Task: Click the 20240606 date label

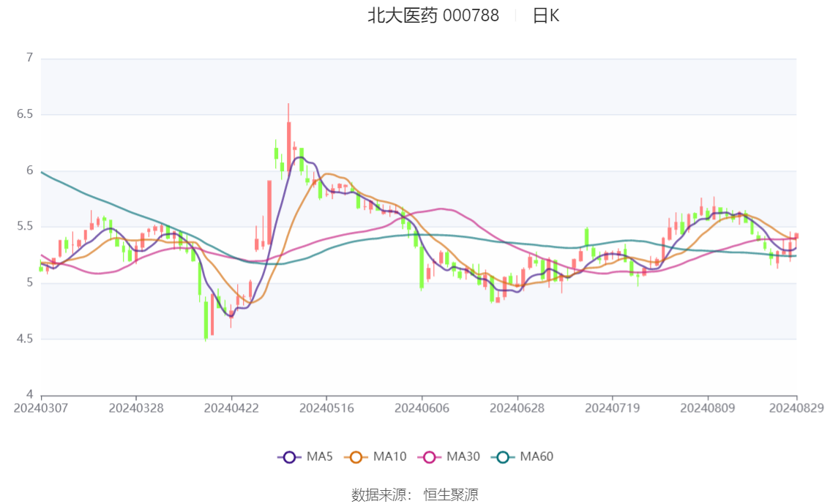Action: point(422,408)
